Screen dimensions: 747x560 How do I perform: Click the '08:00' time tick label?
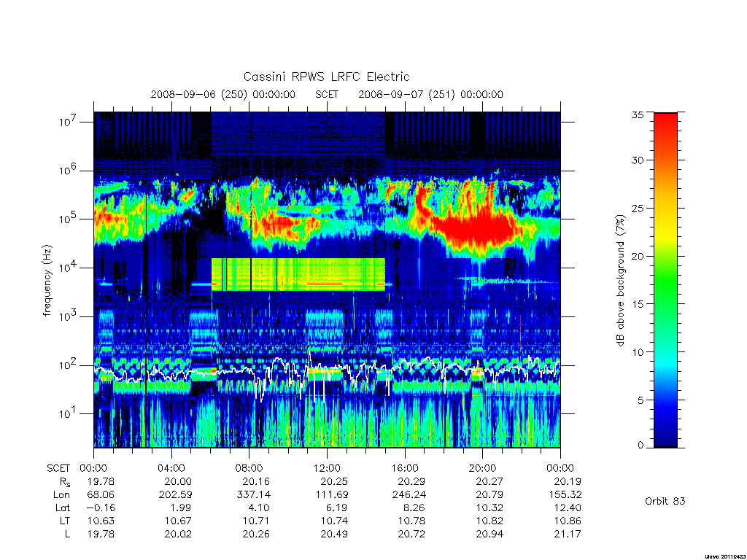[249, 468]
